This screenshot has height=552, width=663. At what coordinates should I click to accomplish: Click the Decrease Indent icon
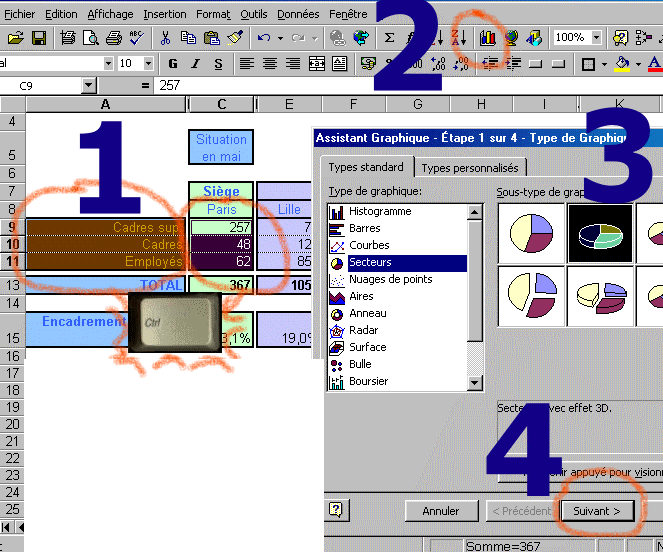490,64
